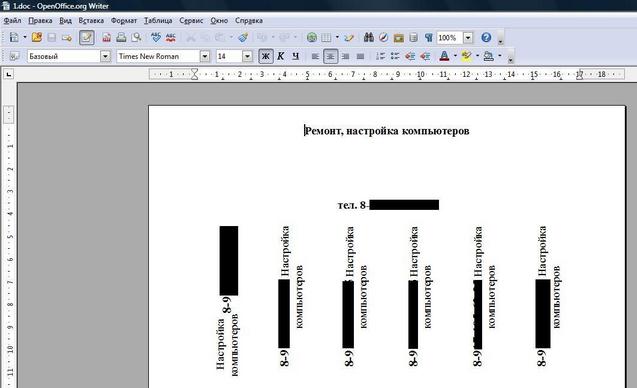The height and width of the screenshot is (388, 637).
Task: Run the spellcheck ABC icon
Action: 156,38
